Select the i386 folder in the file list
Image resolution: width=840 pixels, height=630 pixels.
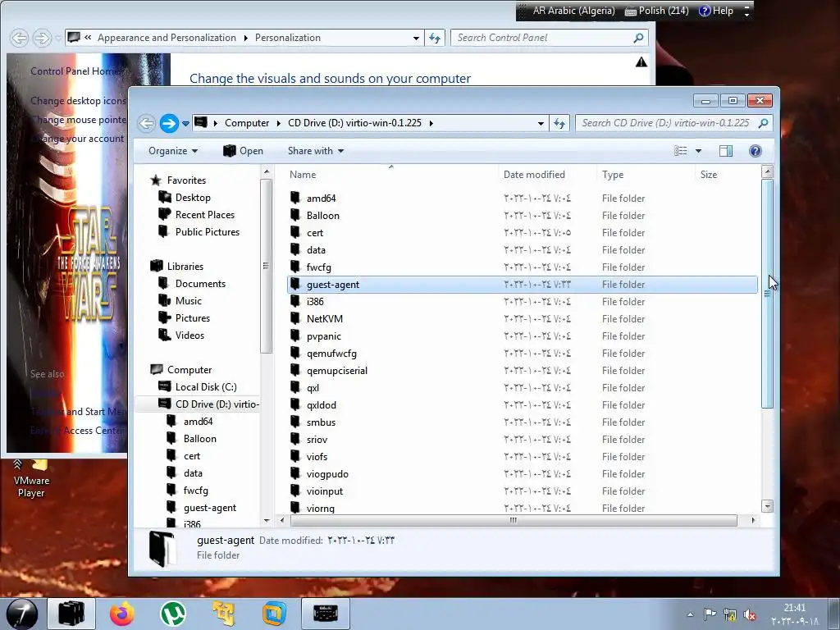coord(523,302)
